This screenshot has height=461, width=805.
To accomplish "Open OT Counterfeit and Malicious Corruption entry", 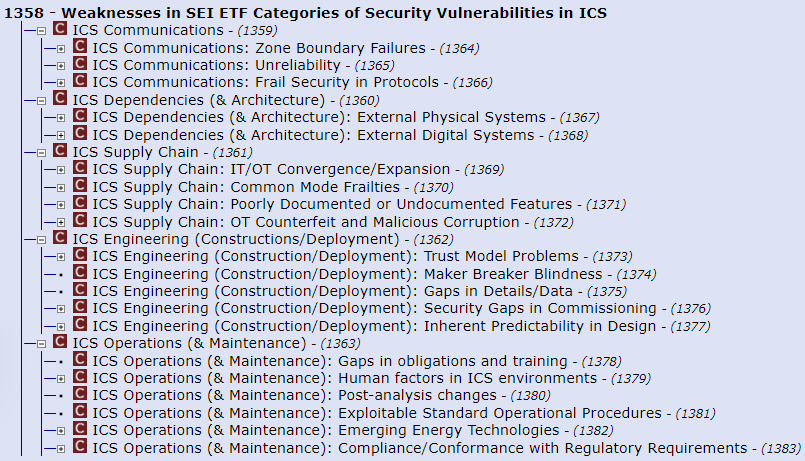I will pyautogui.click(x=305, y=221).
